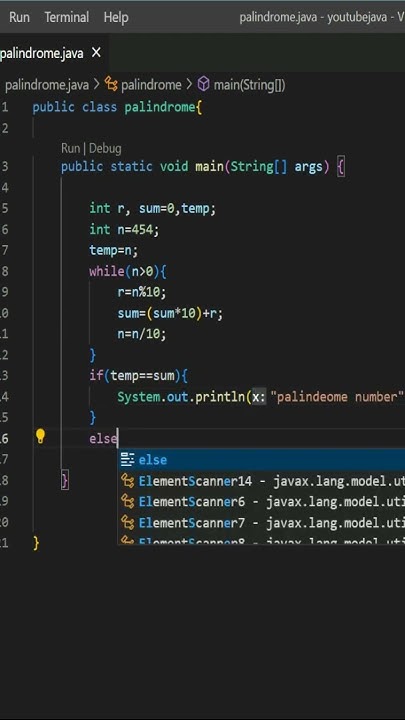Image resolution: width=405 pixels, height=720 pixels.
Task: Select the ElementScanner7 suggestion
Action: coord(262,523)
